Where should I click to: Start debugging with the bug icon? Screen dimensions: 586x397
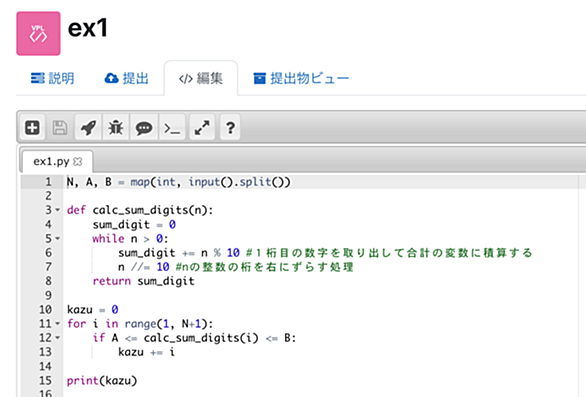pos(116,127)
